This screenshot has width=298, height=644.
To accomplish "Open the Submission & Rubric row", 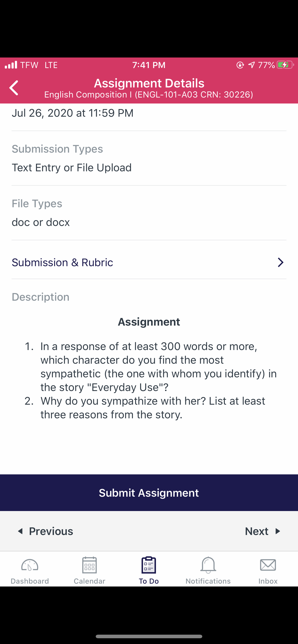I will pos(149,263).
